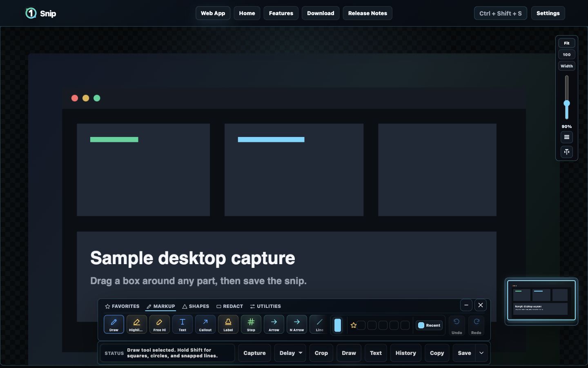Image resolution: width=588 pixels, height=368 pixels.
Task: Click the Ctrl + Shift + S shortcut button
Action: 501,13
